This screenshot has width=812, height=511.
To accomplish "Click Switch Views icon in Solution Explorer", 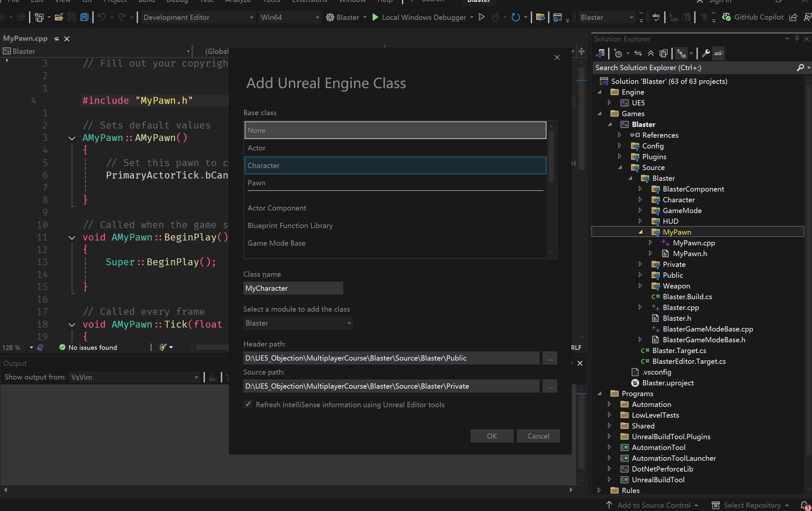I will pos(600,53).
